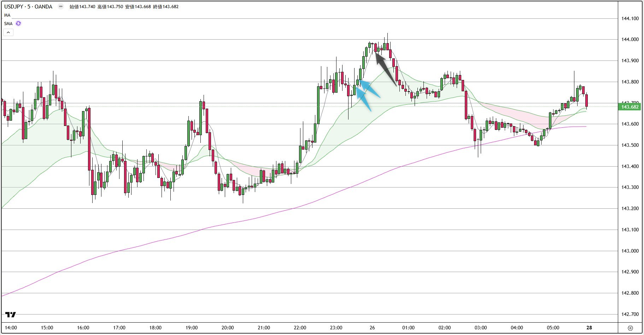Image resolution: width=644 pixels, height=335 pixels.
Task: Click the 26 date marker on time axis
Action: 372,328
